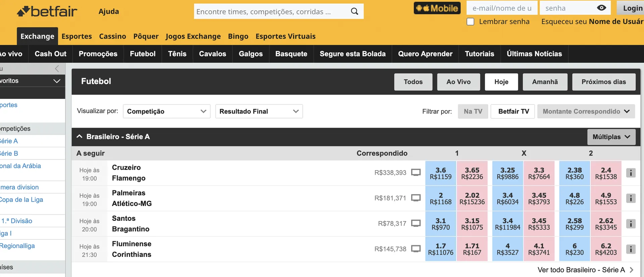644x277 pixels.
Task: Back Palmeiras at odds 2
Action: coord(441,198)
